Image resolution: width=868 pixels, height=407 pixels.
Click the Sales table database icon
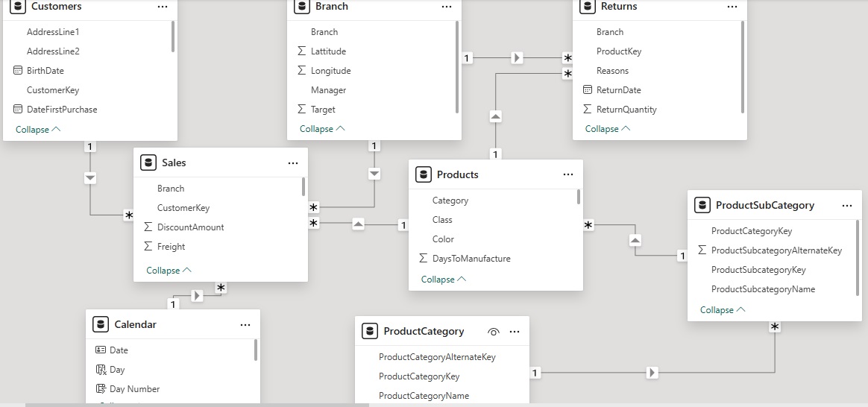(148, 163)
